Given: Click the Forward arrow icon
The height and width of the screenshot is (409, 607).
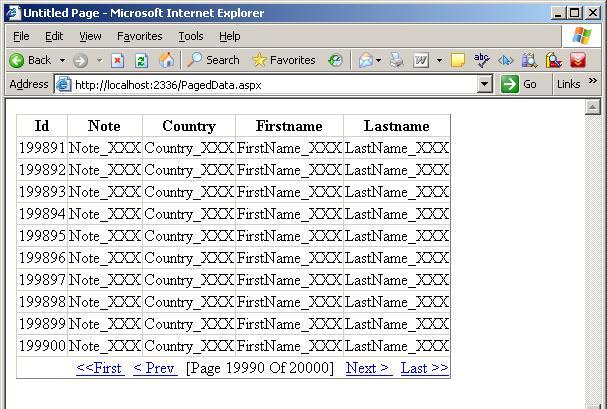Looking at the screenshot, I should pyautogui.click(x=81, y=61).
